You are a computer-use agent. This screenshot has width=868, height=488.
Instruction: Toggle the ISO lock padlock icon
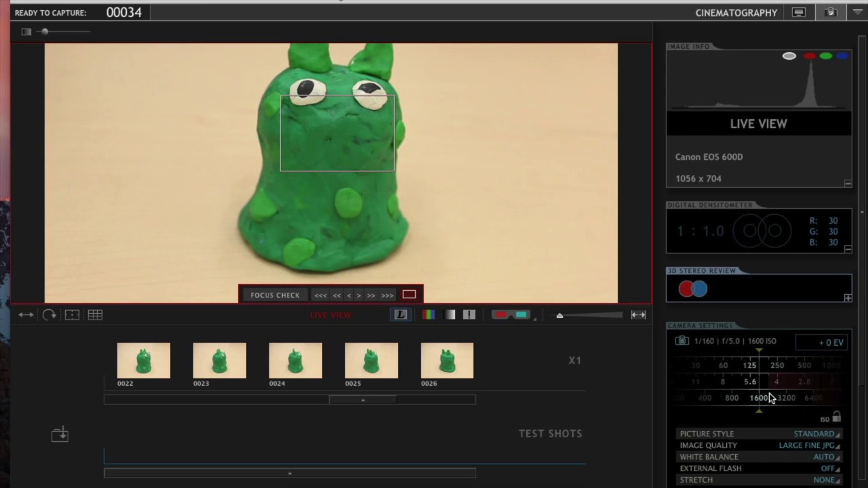(x=837, y=417)
